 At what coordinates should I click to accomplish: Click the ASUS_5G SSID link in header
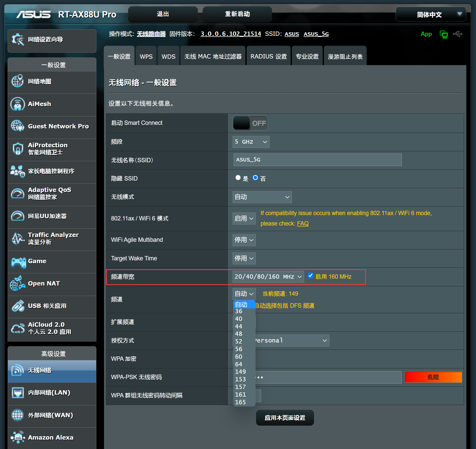pos(316,34)
